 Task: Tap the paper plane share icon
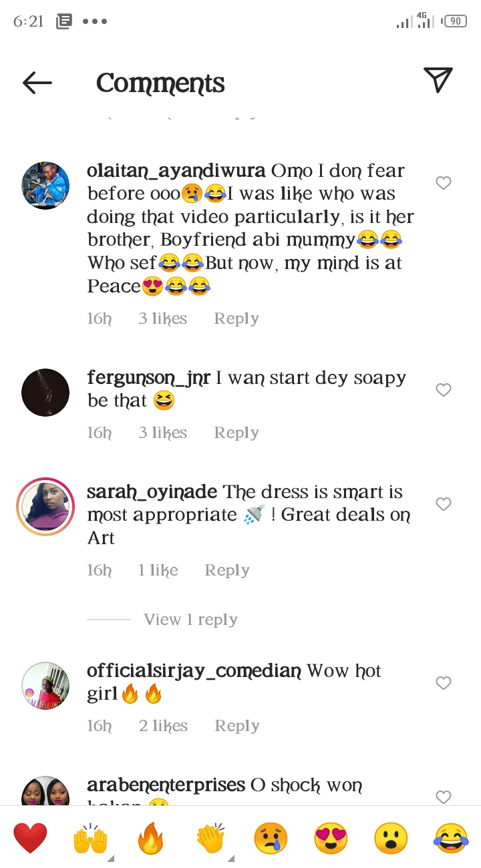coord(438,80)
